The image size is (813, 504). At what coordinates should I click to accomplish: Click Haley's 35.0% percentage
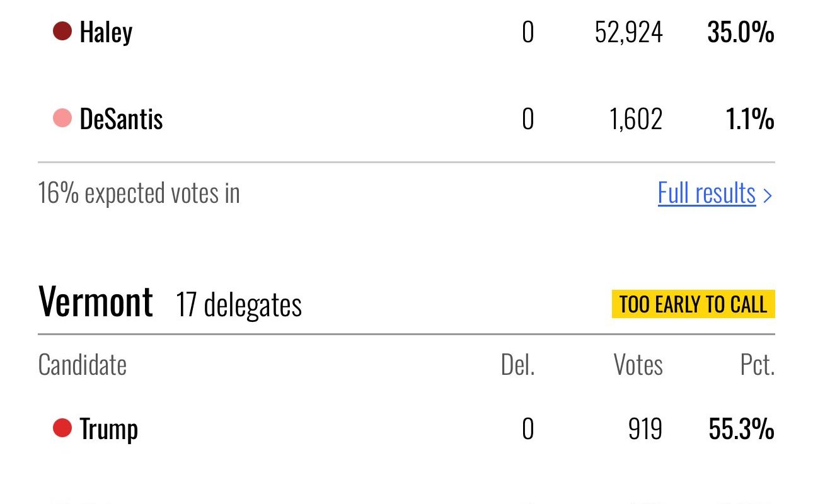tap(741, 31)
